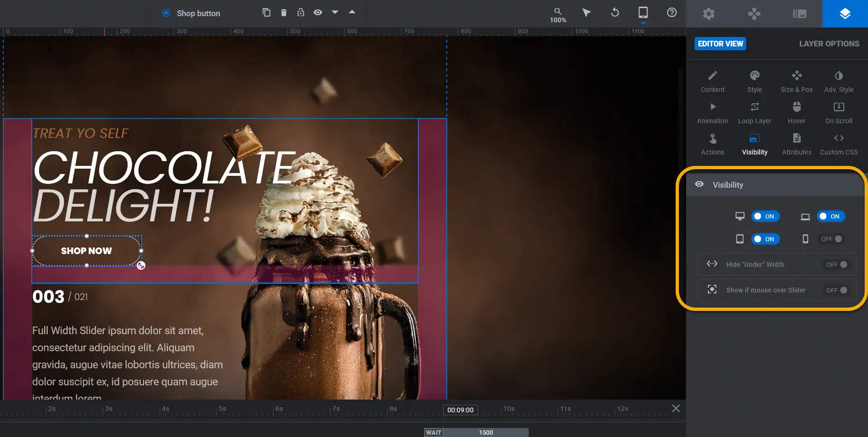Click the undo history icon
Screen dimensions: 868x437
pyautogui.click(x=615, y=12)
